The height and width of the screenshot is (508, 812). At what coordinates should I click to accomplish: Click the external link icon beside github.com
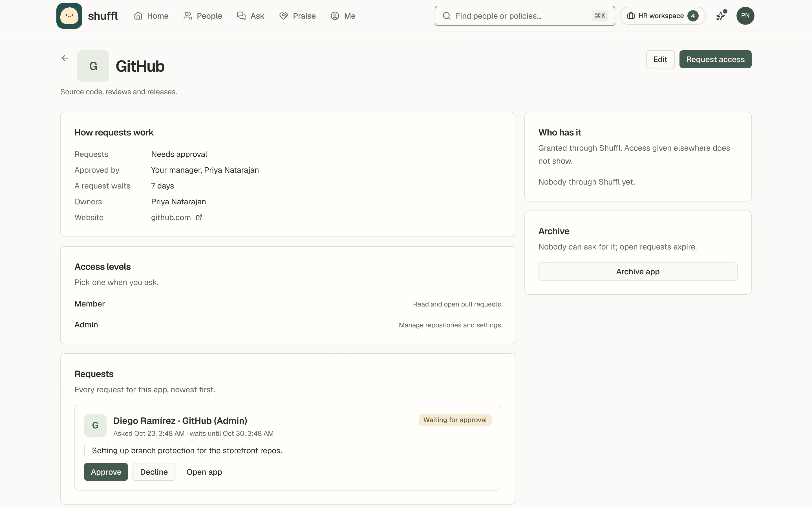tap(199, 217)
